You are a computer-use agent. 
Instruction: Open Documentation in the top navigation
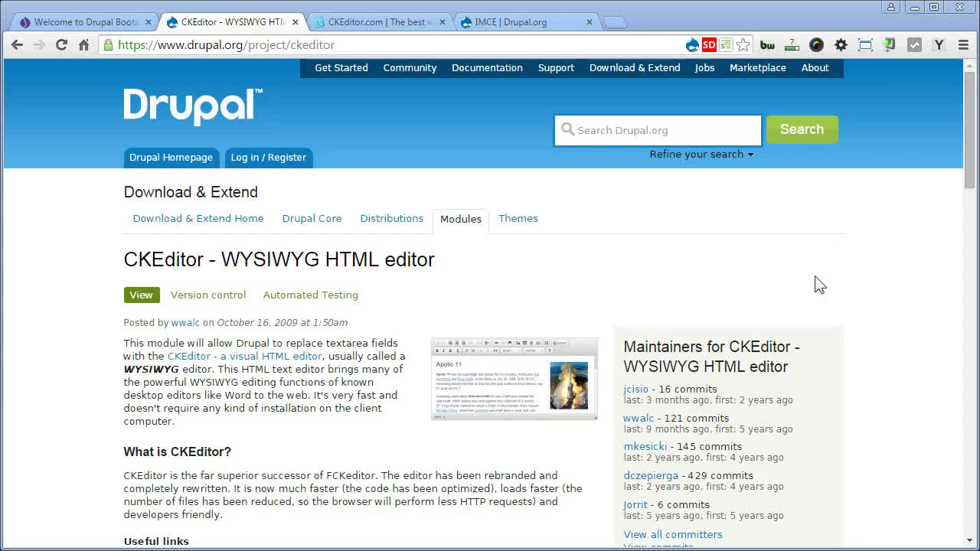487,68
